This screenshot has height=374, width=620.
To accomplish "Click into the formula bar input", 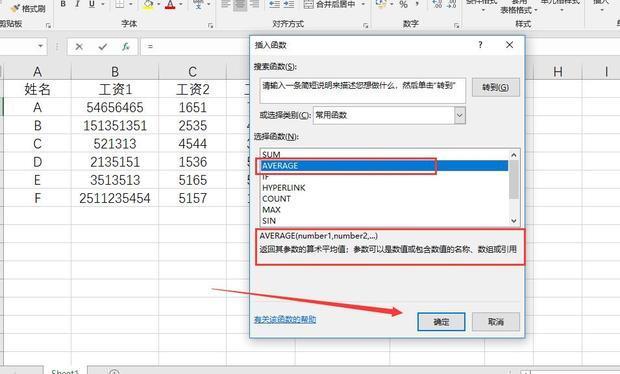I will [x=196, y=46].
